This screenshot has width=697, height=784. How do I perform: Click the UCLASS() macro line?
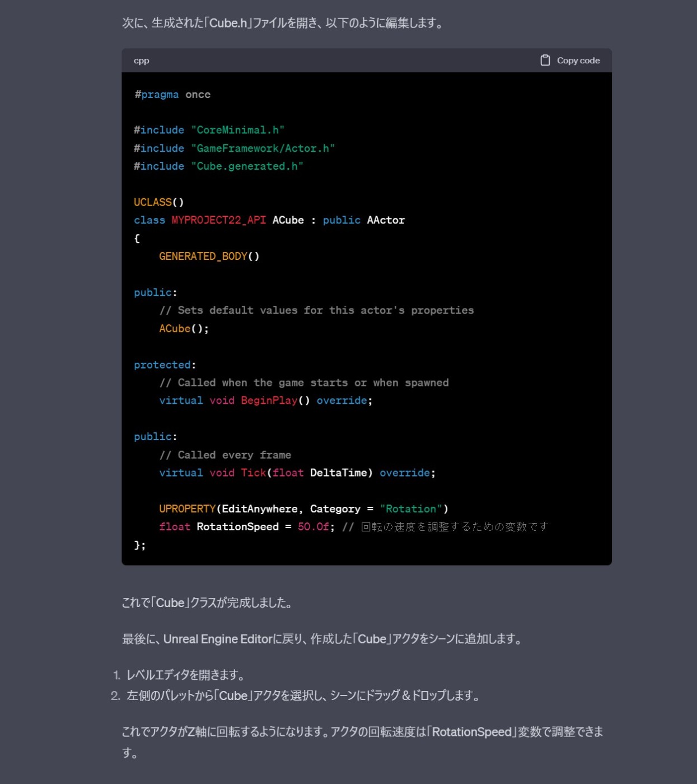[x=159, y=202]
